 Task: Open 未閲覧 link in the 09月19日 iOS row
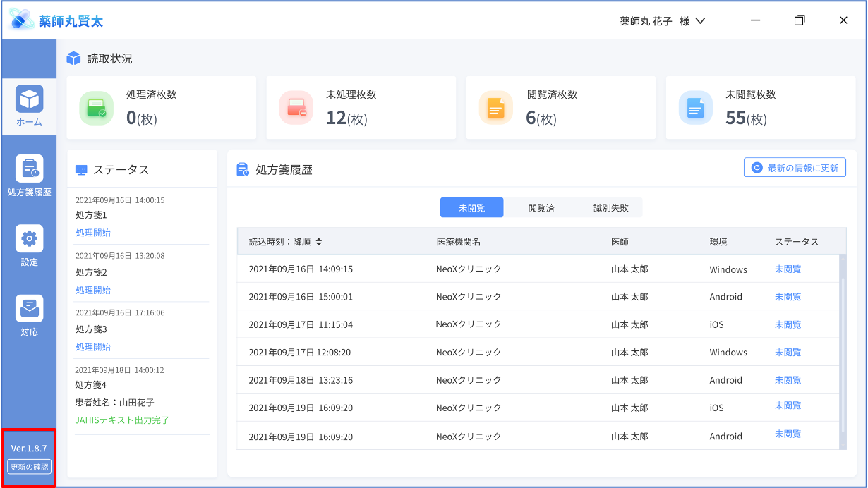[x=788, y=405]
